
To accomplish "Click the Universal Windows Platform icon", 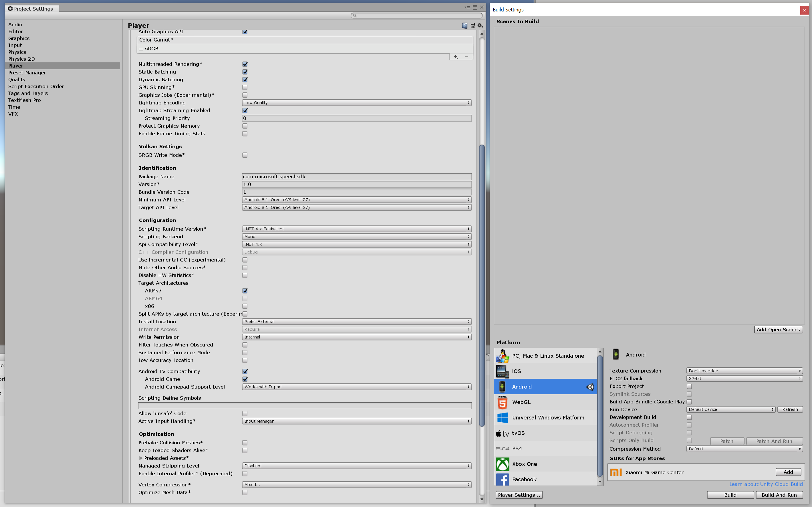I will tap(502, 418).
